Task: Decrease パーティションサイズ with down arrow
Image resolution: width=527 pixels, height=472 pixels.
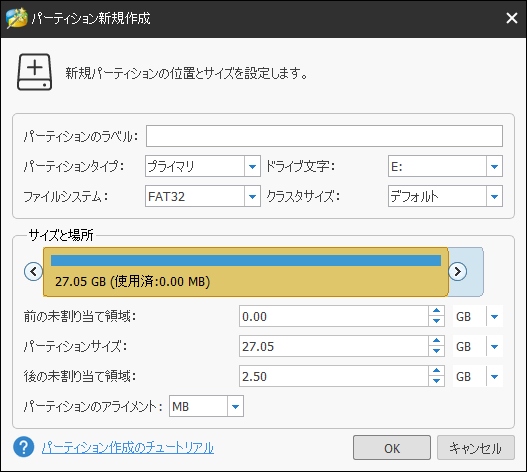Action: coord(436,351)
